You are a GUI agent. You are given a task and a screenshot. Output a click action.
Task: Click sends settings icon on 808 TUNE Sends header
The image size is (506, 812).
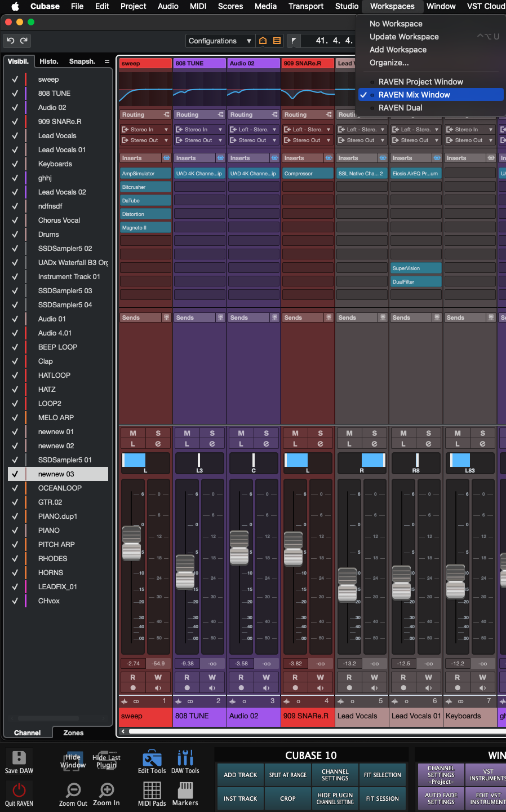pyautogui.click(x=220, y=317)
